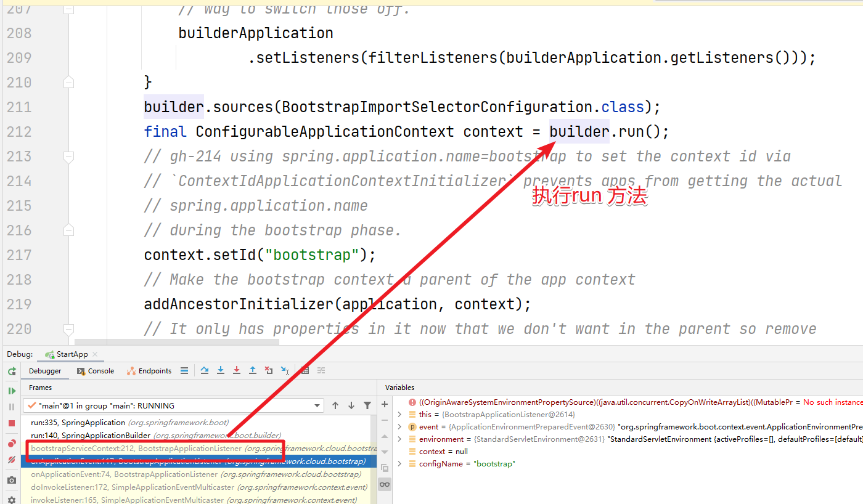Mute all breakpoints
The height and width of the screenshot is (504, 863).
tap(11, 460)
